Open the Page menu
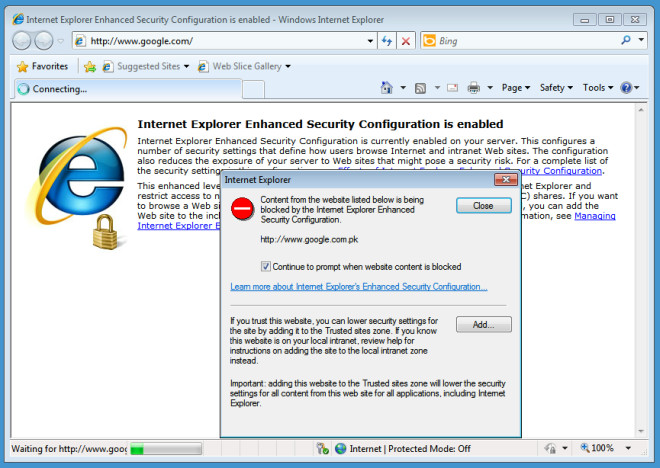Viewport: 660px width, 468px height. pyautogui.click(x=516, y=88)
